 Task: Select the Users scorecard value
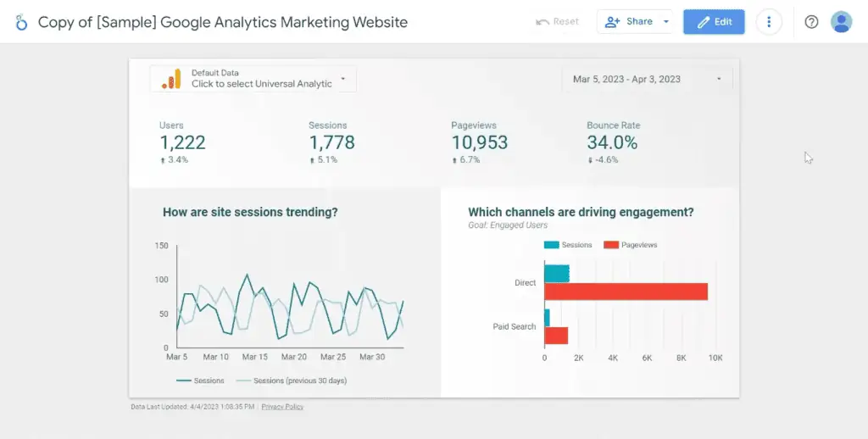point(182,142)
